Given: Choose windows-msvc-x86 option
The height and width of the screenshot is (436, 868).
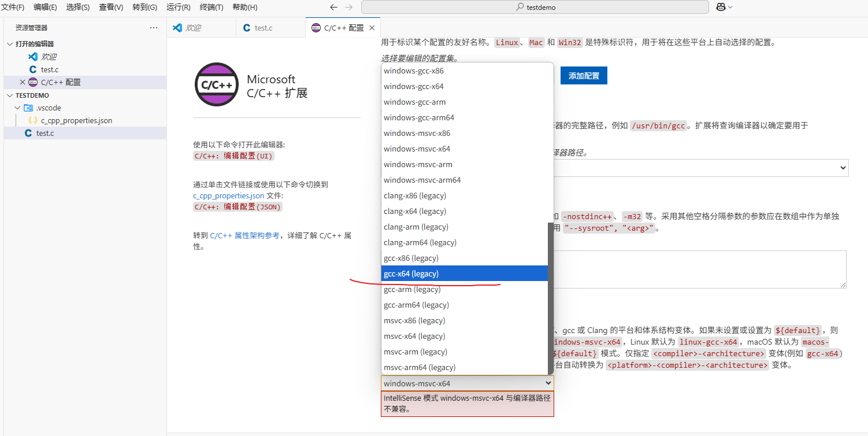Looking at the screenshot, I should click(465, 133).
